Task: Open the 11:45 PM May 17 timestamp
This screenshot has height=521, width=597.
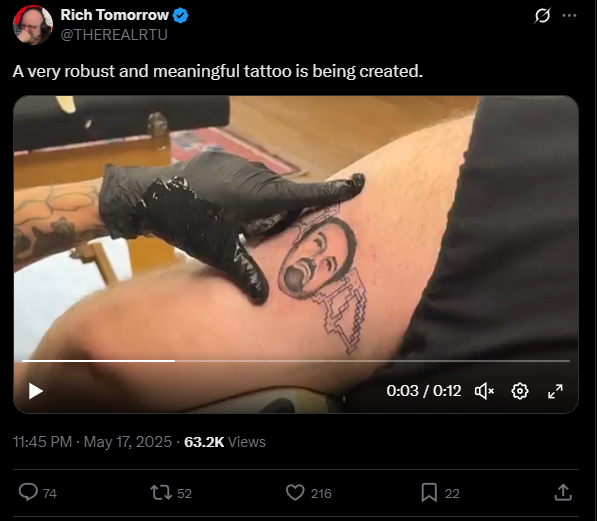Action: tap(92, 442)
